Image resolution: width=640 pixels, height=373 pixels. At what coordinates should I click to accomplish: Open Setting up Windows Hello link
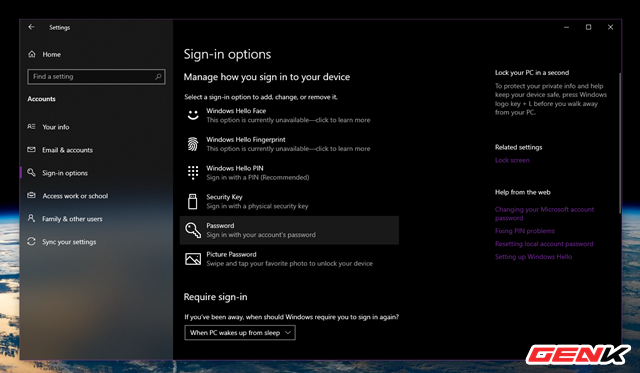click(x=533, y=257)
